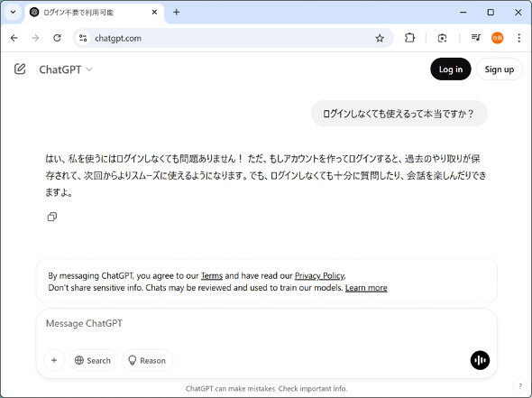
Task: Minimize the Chrome window
Action: 463,13
